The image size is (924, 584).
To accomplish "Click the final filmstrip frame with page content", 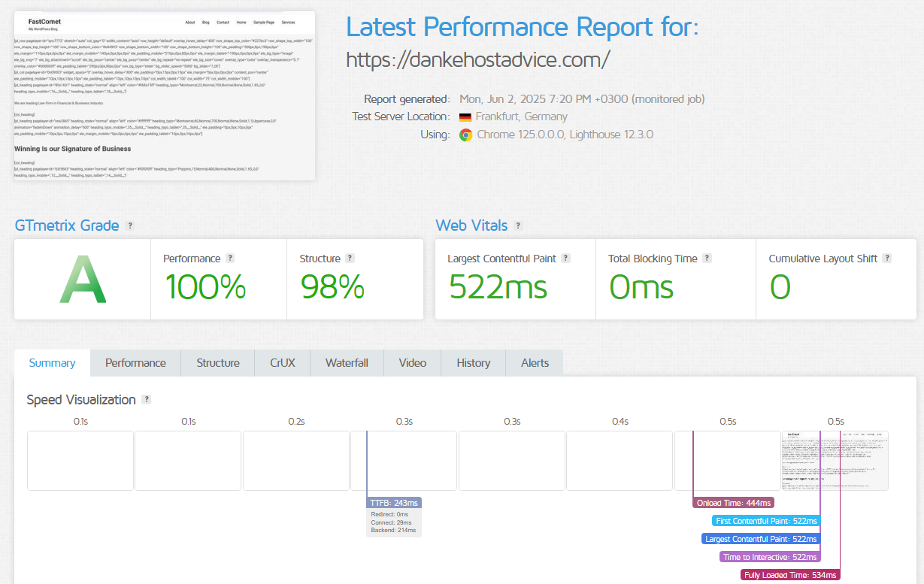I will (x=835, y=461).
